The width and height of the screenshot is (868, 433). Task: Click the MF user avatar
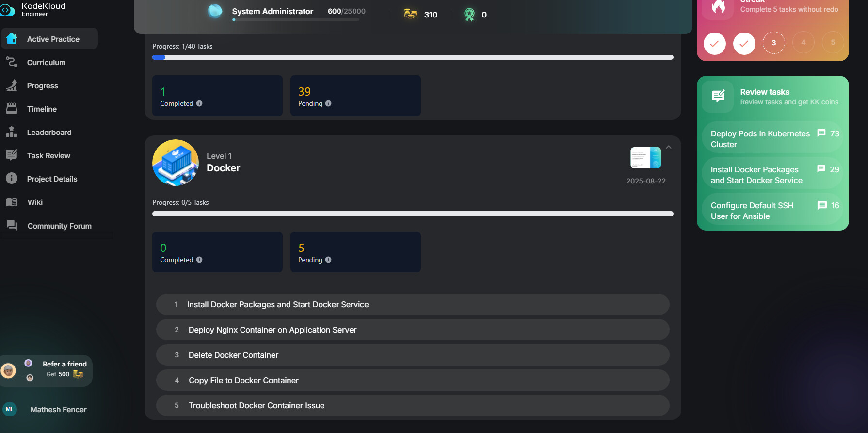click(x=10, y=409)
